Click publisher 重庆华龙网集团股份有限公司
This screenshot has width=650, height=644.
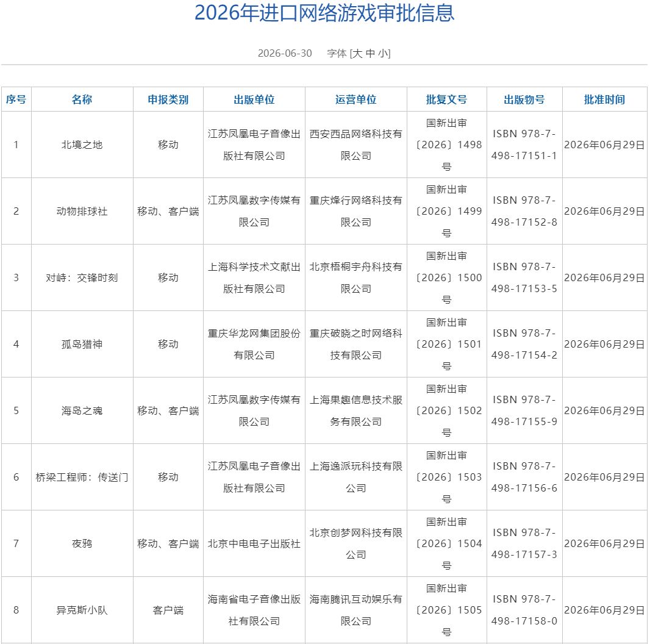pos(254,344)
